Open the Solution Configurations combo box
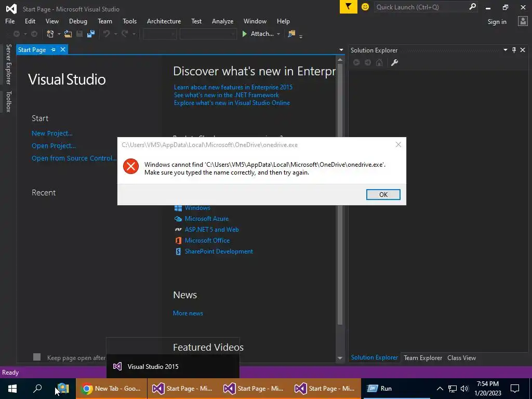 point(159,34)
